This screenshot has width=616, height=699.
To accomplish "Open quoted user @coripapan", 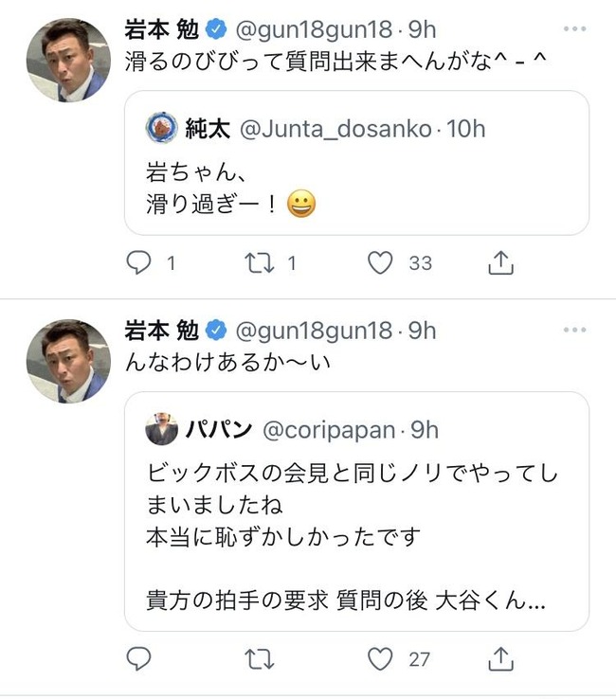I will (x=328, y=430).
